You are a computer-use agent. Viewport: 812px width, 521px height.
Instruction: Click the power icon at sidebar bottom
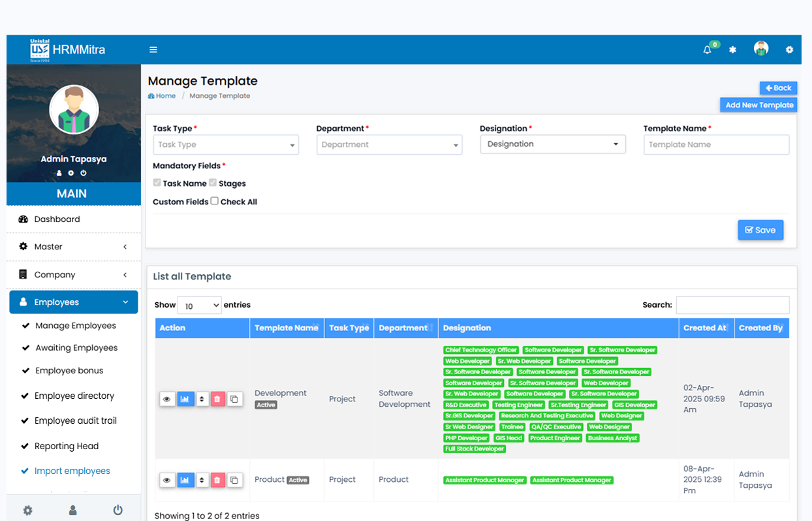[x=117, y=510]
